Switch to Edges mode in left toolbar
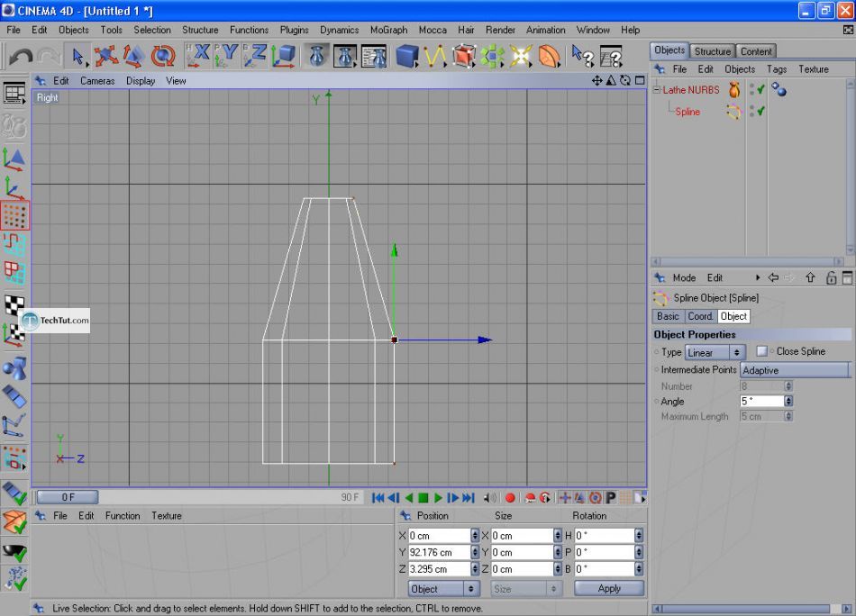Image resolution: width=856 pixels, height=616 pixels. (x=14, y=244)
